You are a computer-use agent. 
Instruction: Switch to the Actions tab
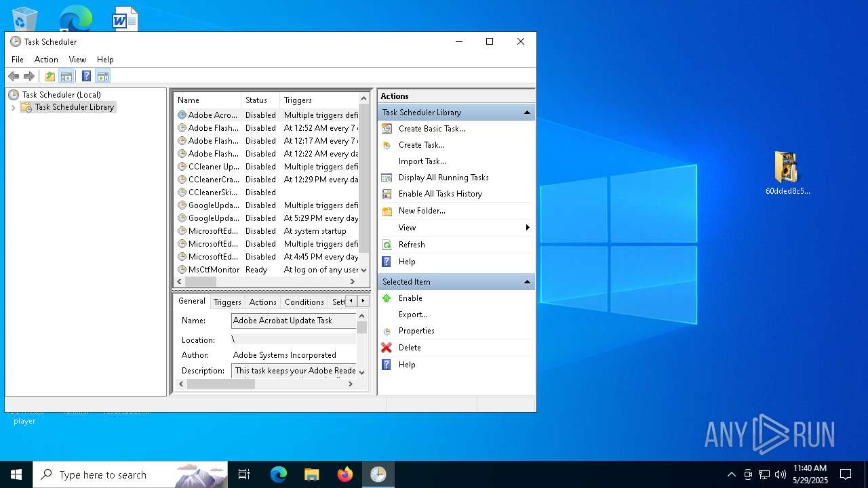pyautogui.click(x=262, y=302)
